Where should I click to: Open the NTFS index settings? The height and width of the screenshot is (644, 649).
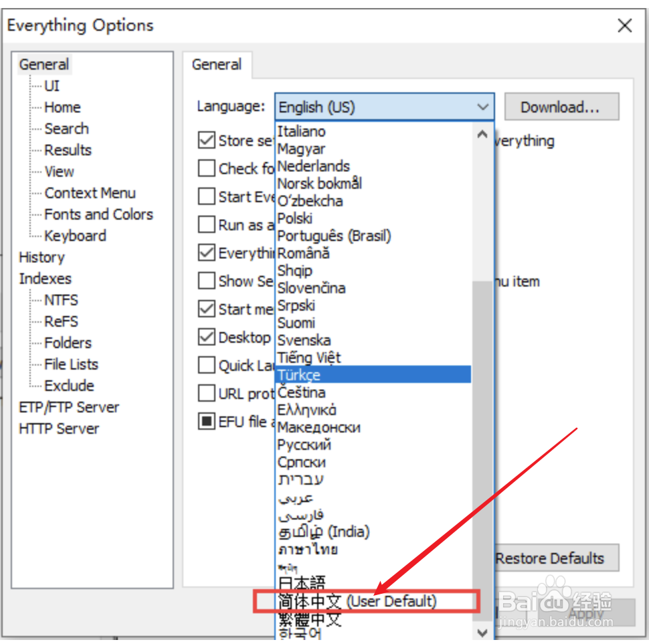62,300
